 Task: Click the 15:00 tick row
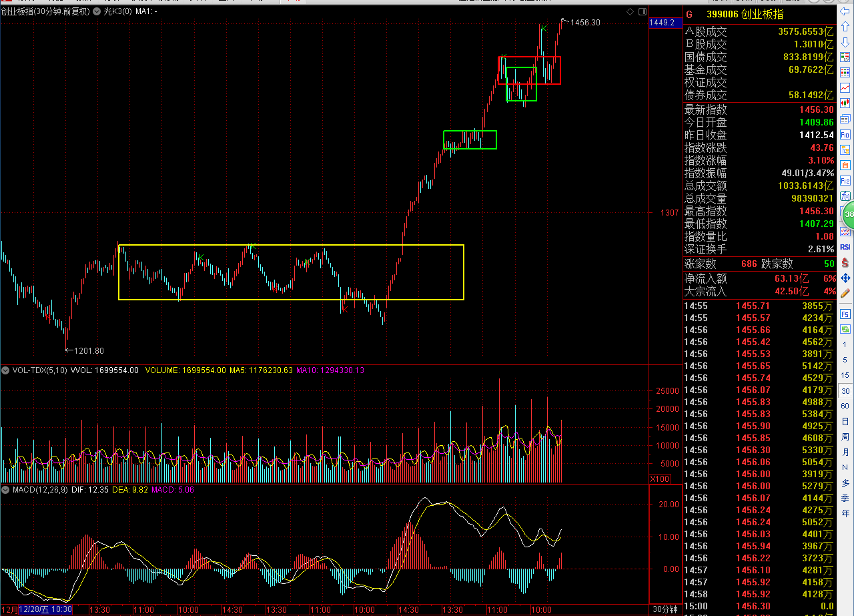coord(759,606)
